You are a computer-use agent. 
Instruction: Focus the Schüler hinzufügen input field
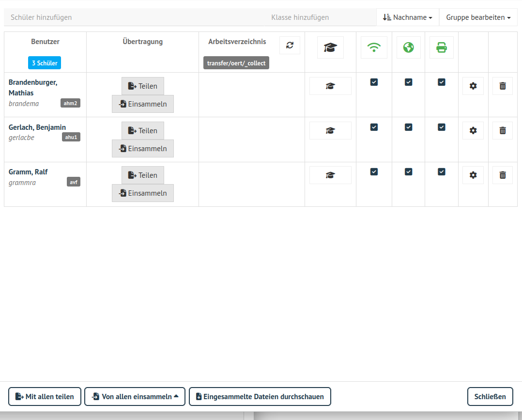(134, 17)
